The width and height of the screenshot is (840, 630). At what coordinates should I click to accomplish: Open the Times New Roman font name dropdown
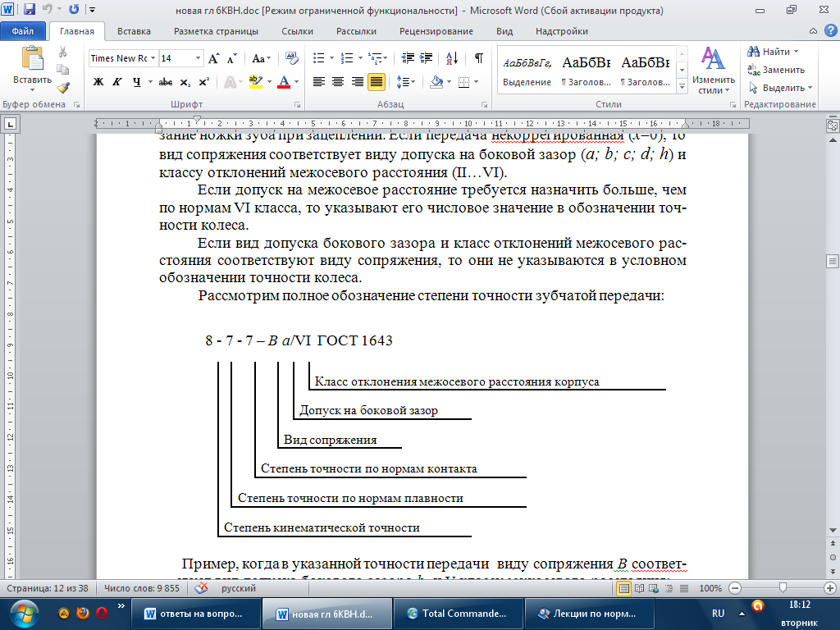pos(153,58)
